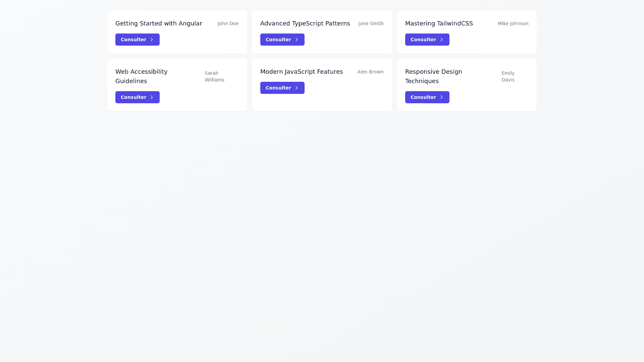Click chevron arrow in Mastering TailwindCSS button
The width and height of the screenshot is (644, 362).
click(x=441, y=40)
